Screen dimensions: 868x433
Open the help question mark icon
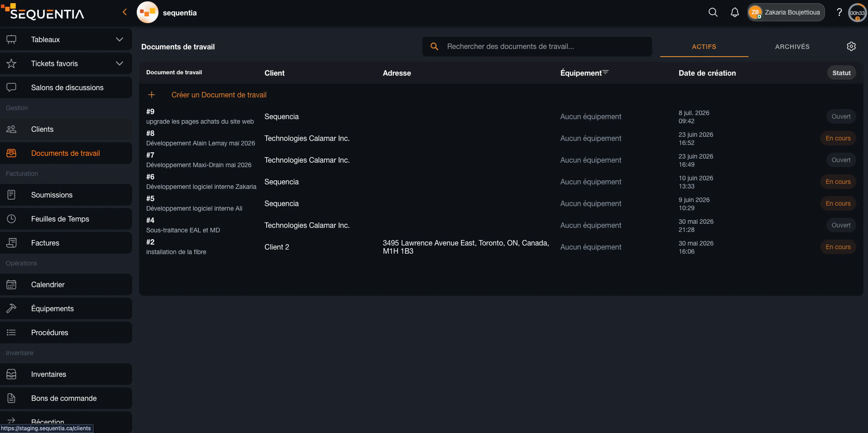click(839, 12)
